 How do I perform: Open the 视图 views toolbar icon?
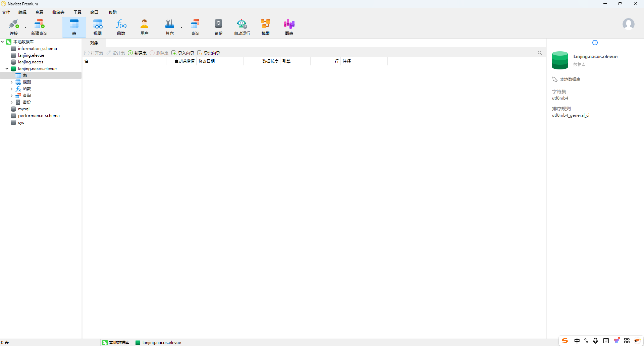click(x=98, y=27)
